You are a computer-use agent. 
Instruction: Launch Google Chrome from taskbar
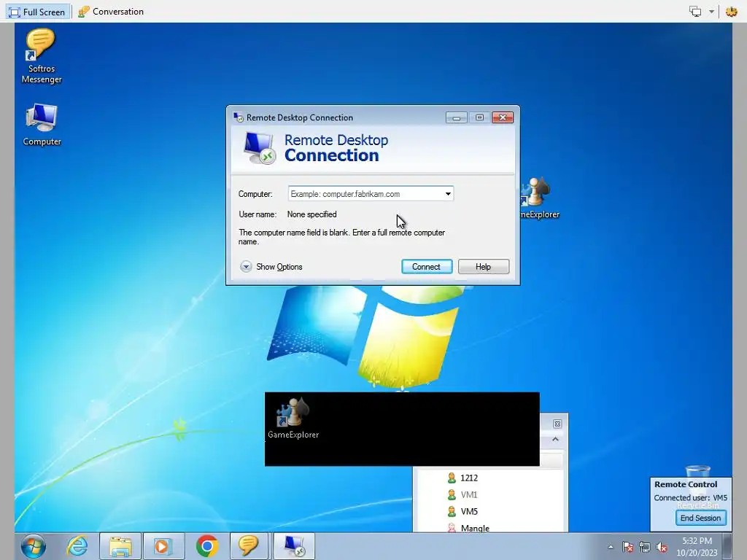point(207,546)
